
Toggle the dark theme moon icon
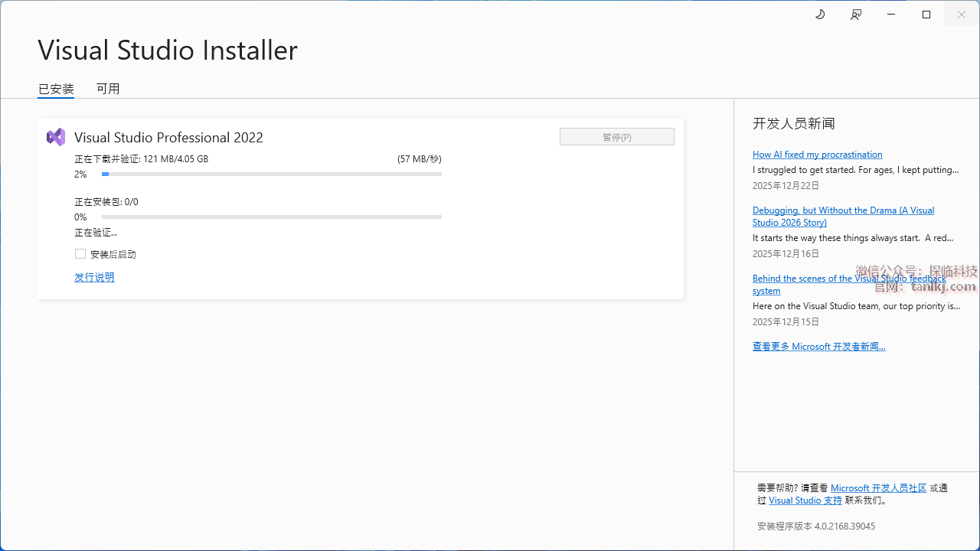tap(820, 15)
